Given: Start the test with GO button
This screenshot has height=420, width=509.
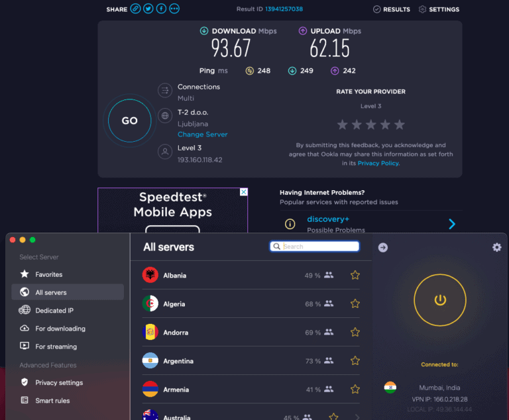Looking at the screenshot, I should tap(129, 121).
